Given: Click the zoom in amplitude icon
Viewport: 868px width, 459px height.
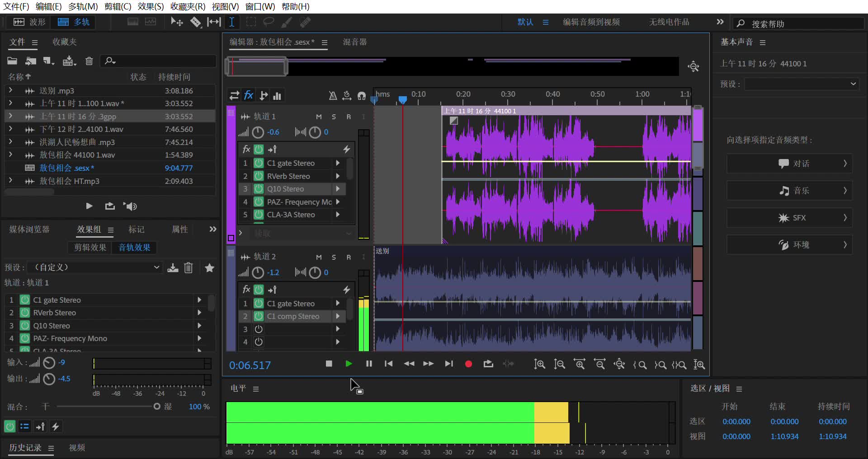Looking at the screenshot, I should [x=539, y=364].
